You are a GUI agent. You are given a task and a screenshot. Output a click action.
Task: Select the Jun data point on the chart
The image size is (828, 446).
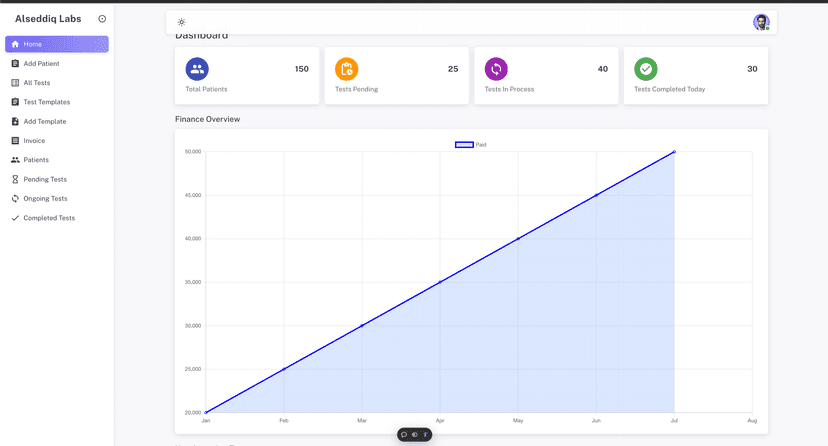(x=596, y=195)
